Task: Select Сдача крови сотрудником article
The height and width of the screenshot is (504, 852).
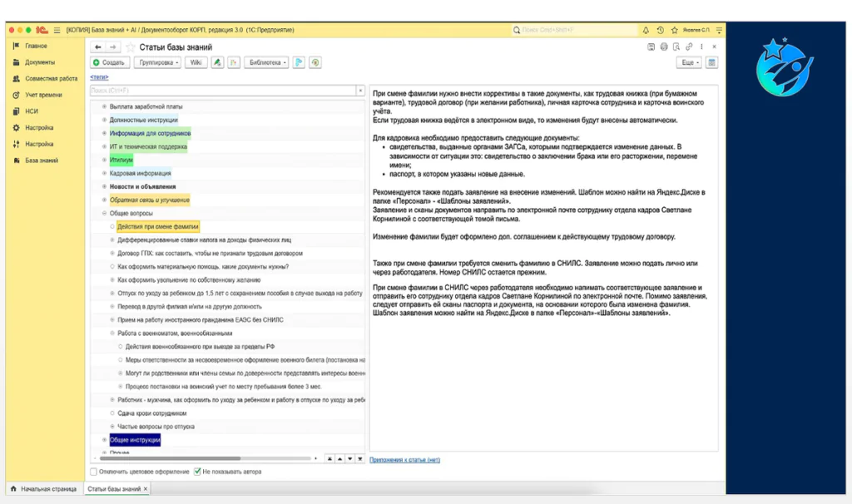Action: click(x=151, y=413)
